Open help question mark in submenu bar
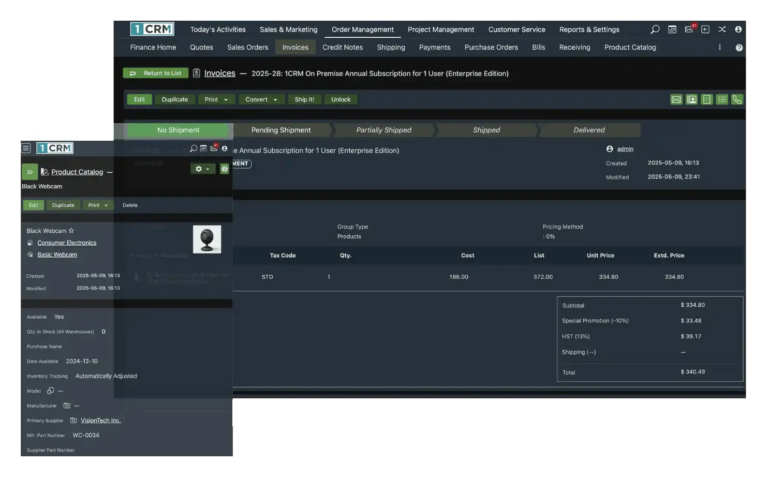Screen dimensions: 768x477 (739, 48)
